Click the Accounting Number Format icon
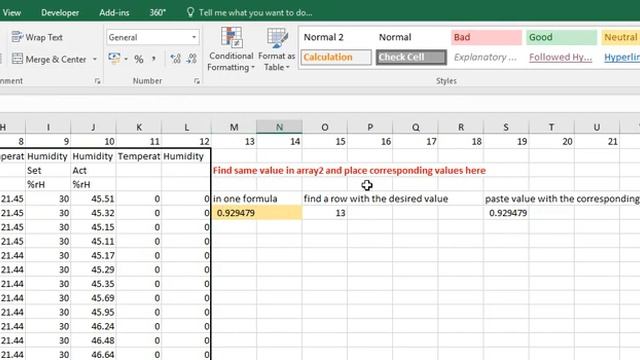The image size is (640, 360). (x=114, y=59)
